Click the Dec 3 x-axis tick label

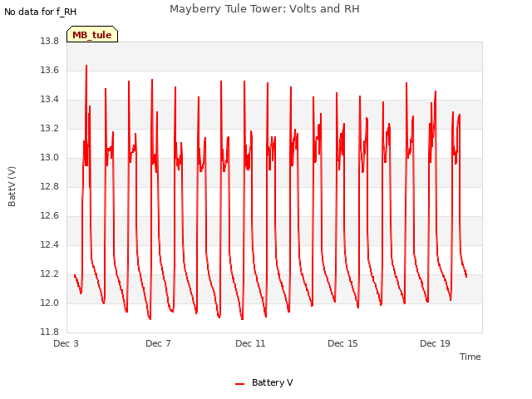coord(66,343)
